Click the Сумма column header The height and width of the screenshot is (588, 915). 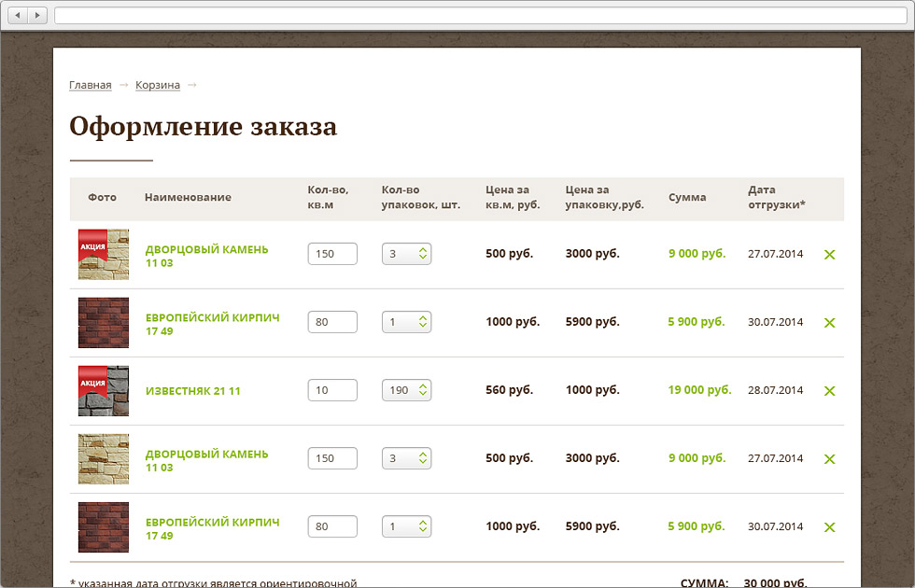point(687,197)
